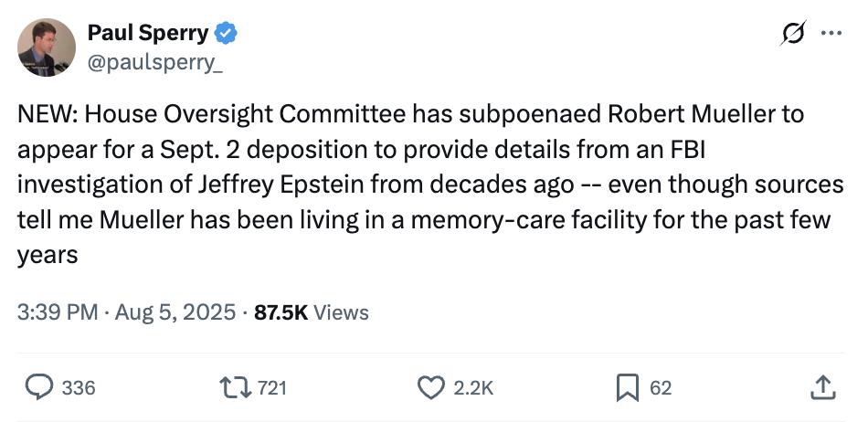Click the 62 bookmarks count
This screenshot has height=422, width=868.
coord(660,387)
